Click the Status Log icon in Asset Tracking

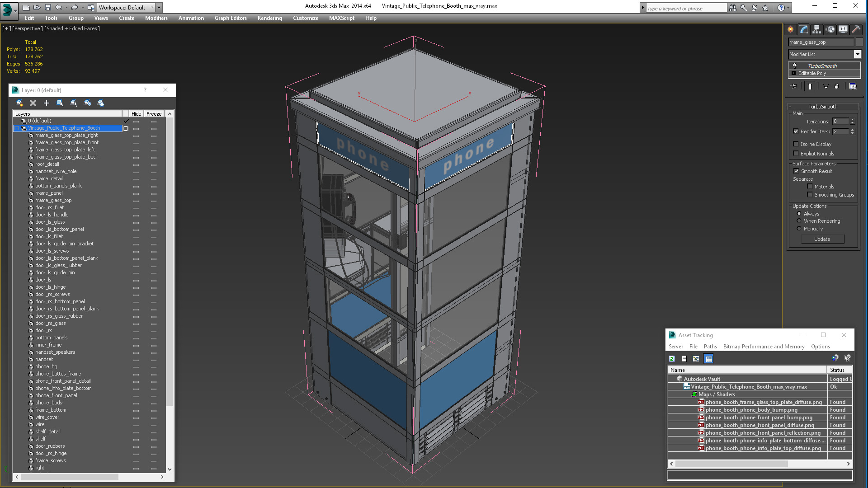coord(684,359)
